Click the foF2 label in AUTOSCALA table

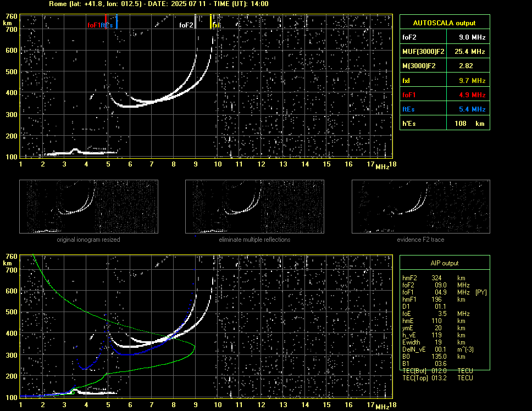click(x=409, y=37)
